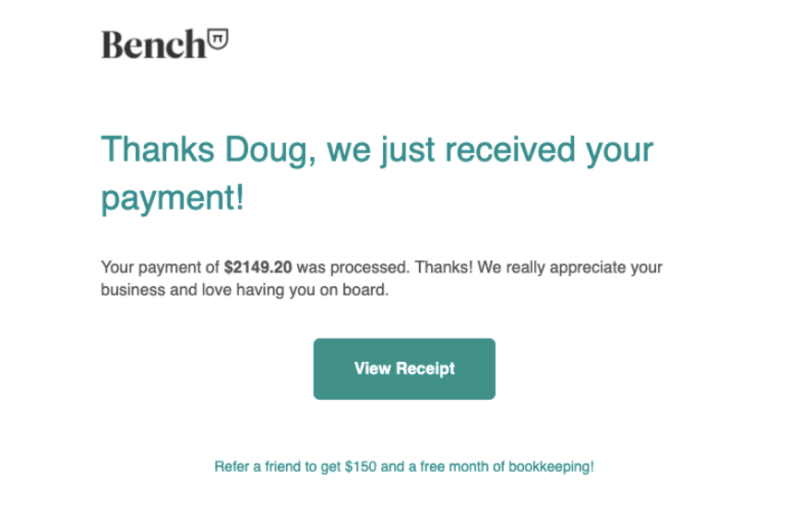This screenshot has width=812, height=516.
Task: Click the word 'Thanks' beginning the heading
Action: (158, 150)
